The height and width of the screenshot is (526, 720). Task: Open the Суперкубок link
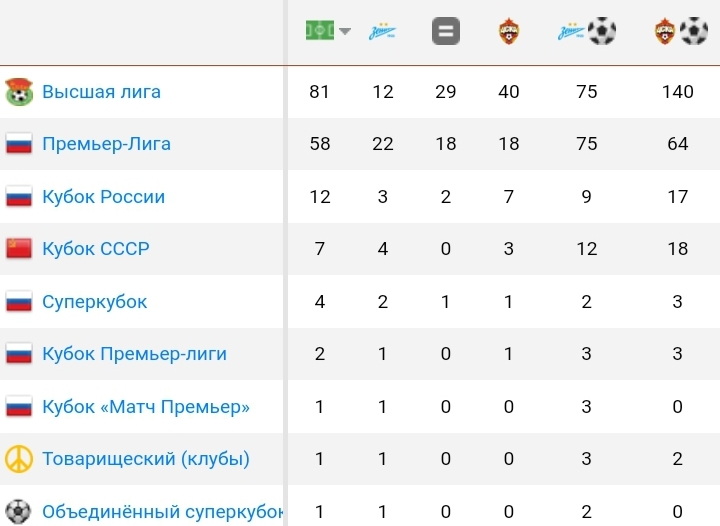point(95,302)
